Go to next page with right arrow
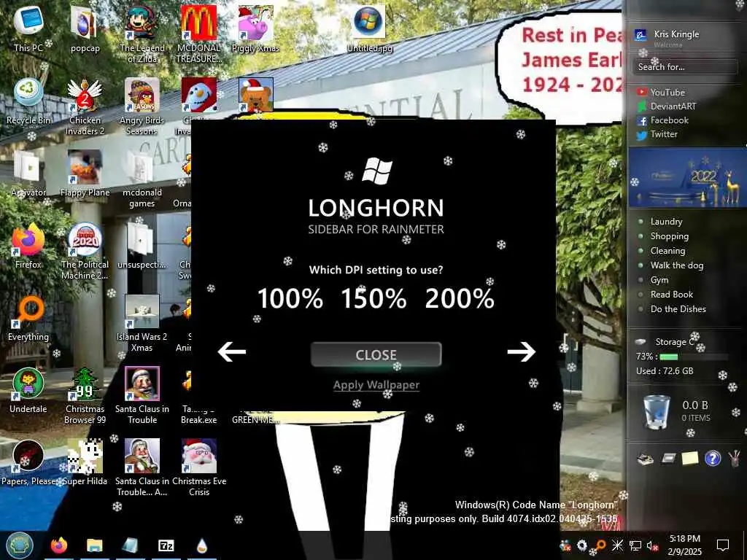This screenshot has width=747, height=560. pyautogui.click(x=521, y=352)
